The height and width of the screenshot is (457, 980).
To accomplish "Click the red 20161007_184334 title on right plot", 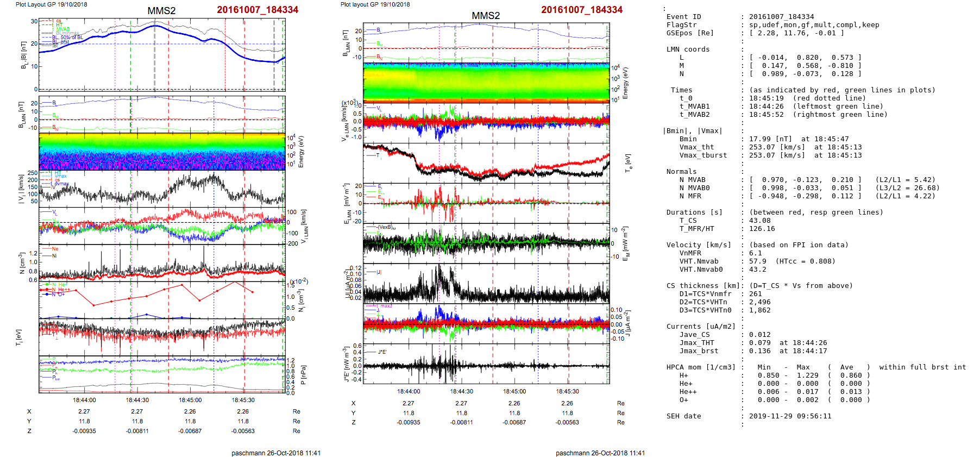I will [x=581, y=10].
